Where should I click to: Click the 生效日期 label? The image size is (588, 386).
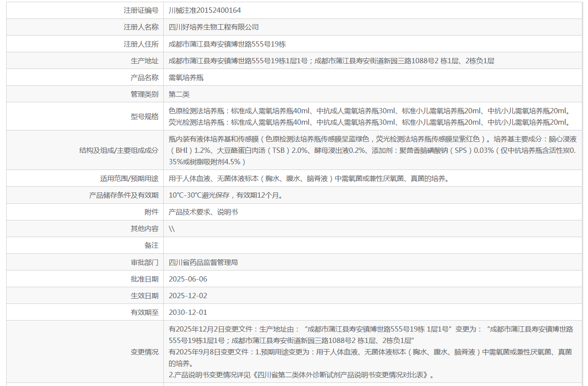144,296
